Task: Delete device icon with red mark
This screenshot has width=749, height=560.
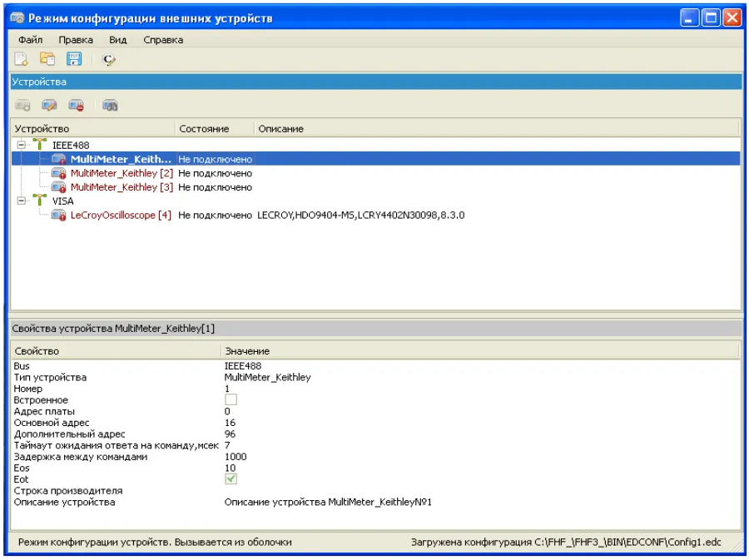Action: pyautogui.click(x=76, y=105)
